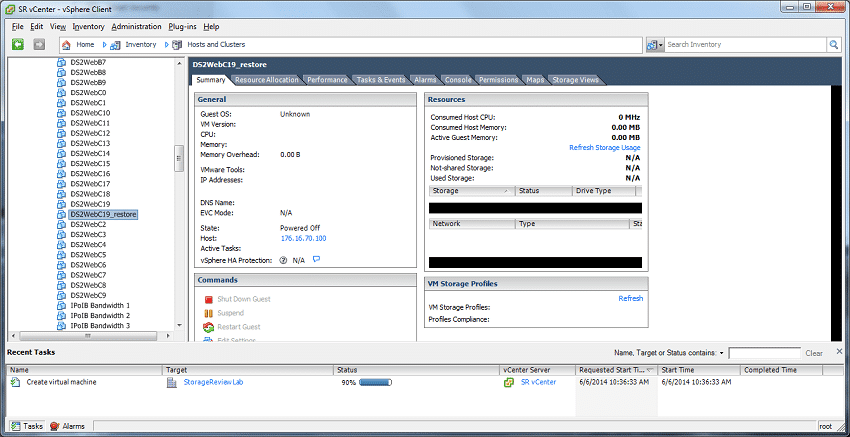Open the search scope dropdown
The height and width of the screenshot is (437, 850).
click(x=655, y=45)
